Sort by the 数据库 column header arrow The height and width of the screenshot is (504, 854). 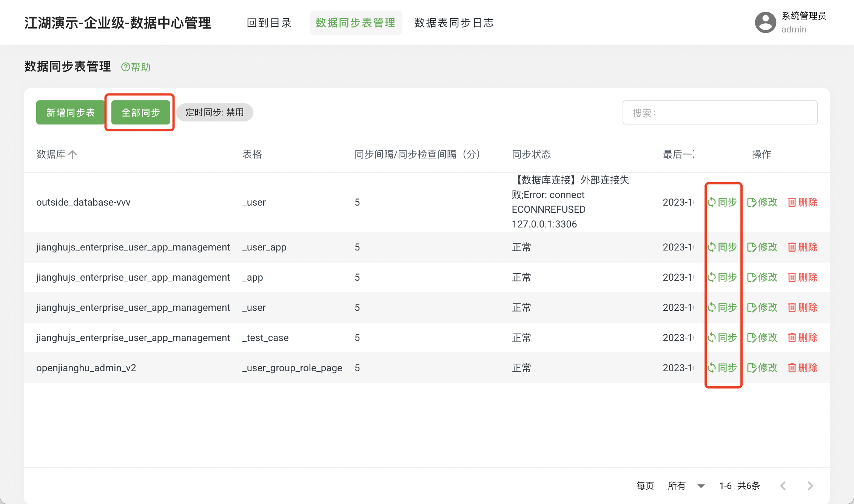(73, 154)
